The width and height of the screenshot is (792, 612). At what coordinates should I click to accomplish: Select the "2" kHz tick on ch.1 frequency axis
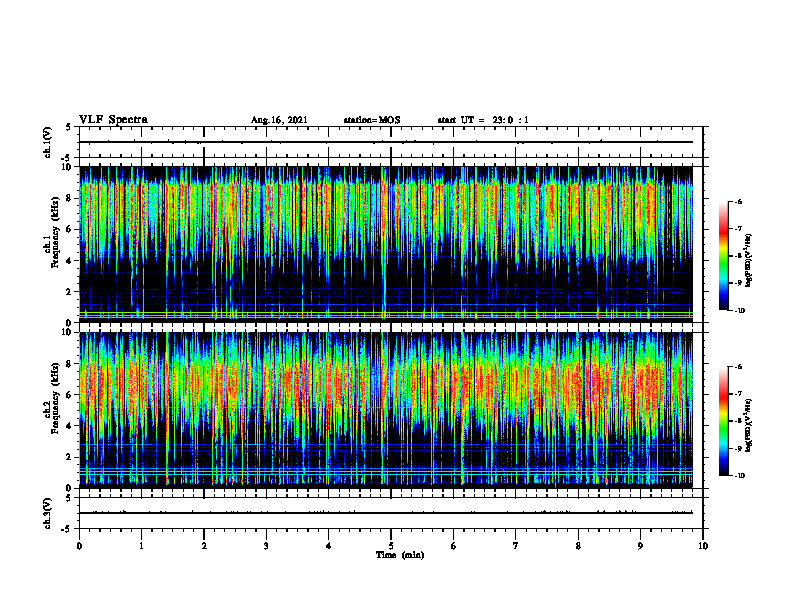(x=69, y=292)
